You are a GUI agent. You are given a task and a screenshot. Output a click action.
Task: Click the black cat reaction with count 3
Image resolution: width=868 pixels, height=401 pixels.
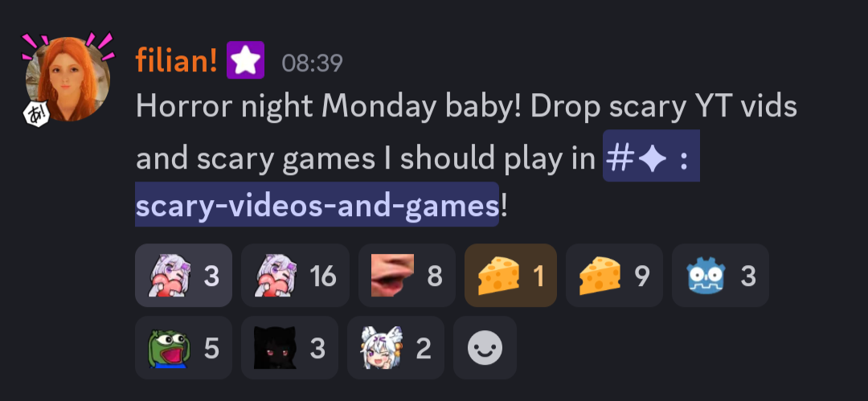click(x=289, y=348)
